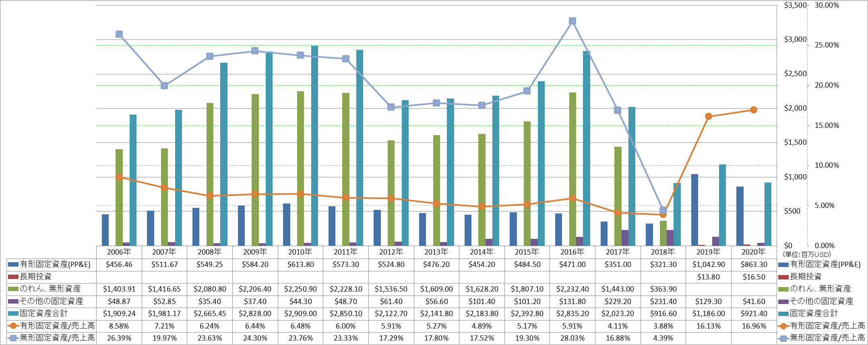Select the のれん、無形資産 row header in table

click(50, 289)
